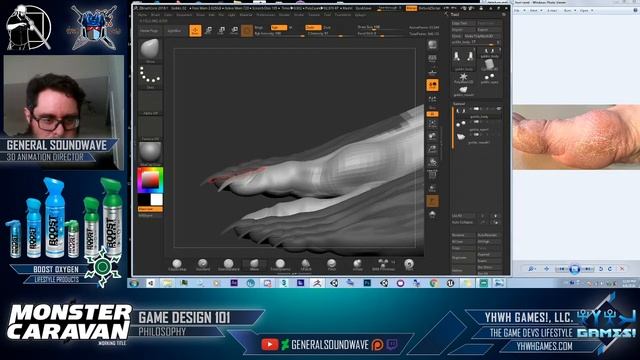This screenshot has height=360, width=640.
Task: Toggle visibility eye of goblin_body subtool
Action: click(x=498, y=109)
